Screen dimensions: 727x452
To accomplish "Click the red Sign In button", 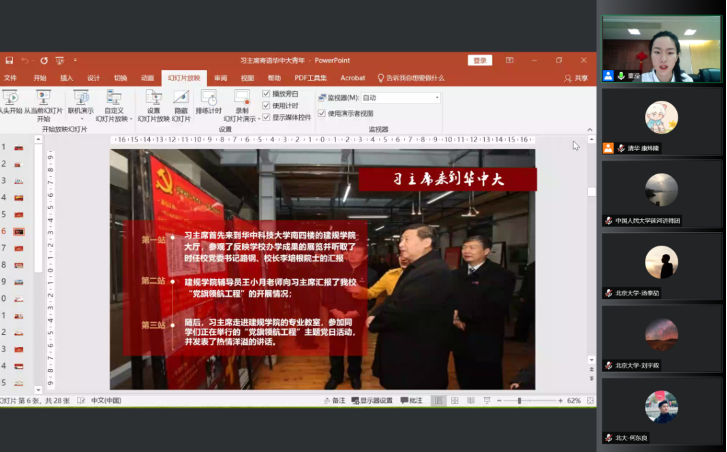I will (x=481, y=61).
